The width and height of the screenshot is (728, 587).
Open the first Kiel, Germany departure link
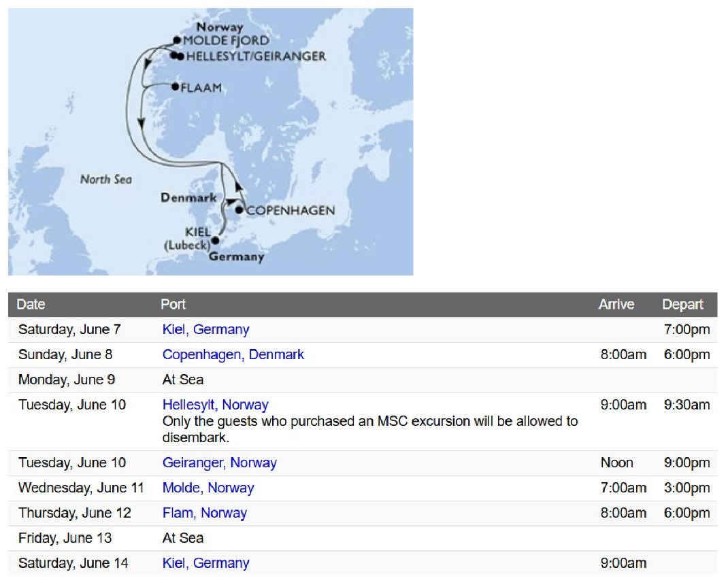coord(205,329)
